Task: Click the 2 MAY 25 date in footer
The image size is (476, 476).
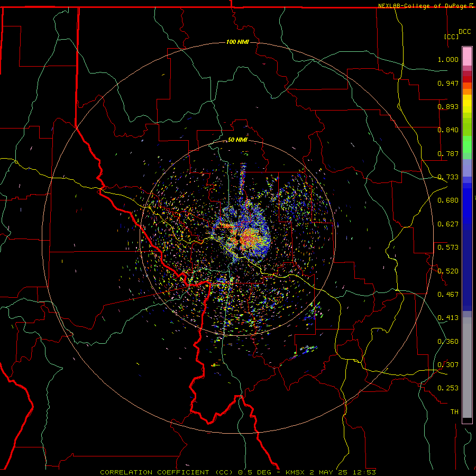Action: (x=328, y=472)
